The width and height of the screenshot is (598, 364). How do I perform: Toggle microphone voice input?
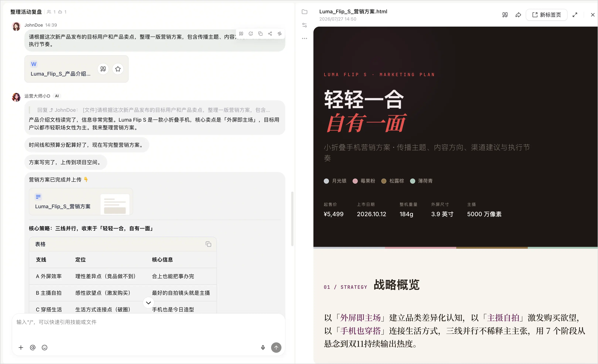(263, 348)
